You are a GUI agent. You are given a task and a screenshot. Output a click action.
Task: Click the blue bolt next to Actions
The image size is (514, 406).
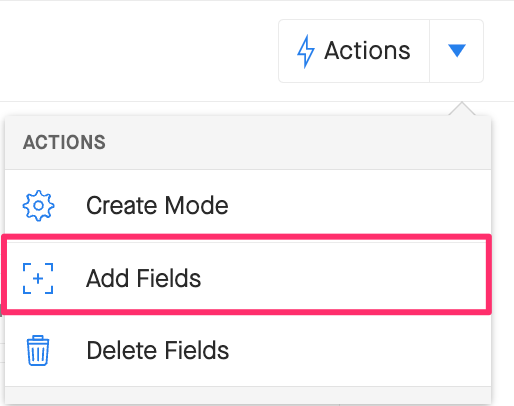306,51
